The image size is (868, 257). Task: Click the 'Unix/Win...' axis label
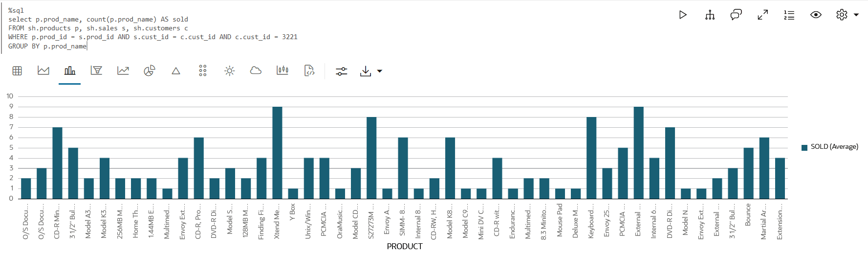308,221
